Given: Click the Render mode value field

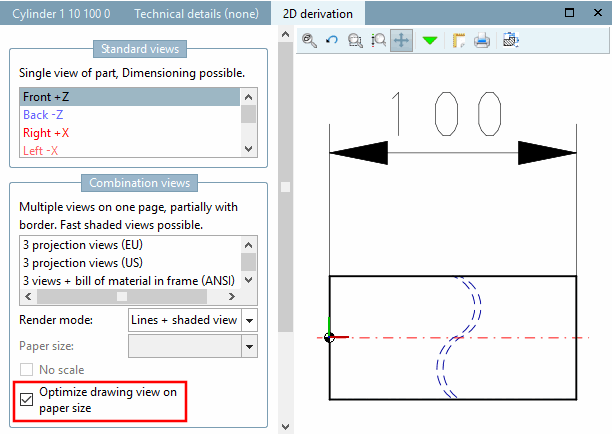Looking at the screenshot, I should point(185,320).
